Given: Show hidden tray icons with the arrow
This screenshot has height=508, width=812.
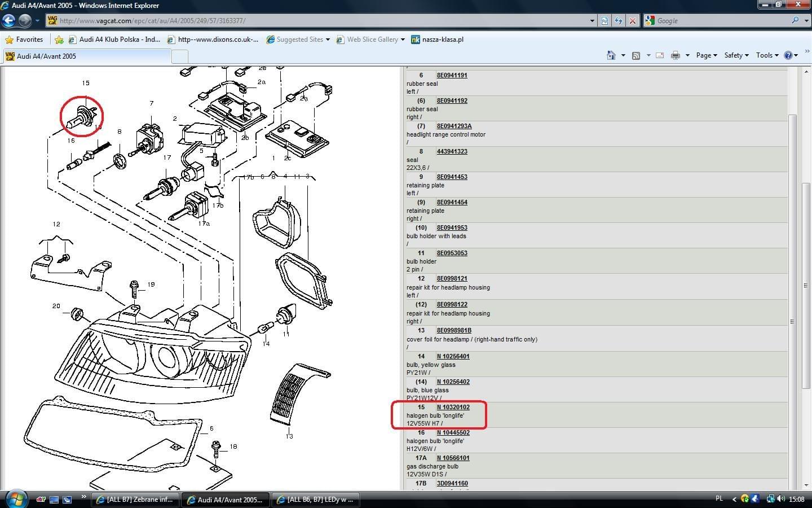Looking at the screenshot, I should pyautogui.click(x=734, y=499).
